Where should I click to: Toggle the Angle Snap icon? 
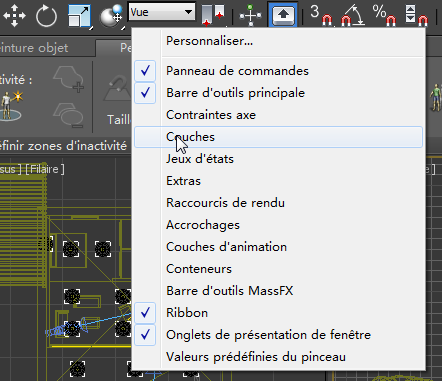352,15
